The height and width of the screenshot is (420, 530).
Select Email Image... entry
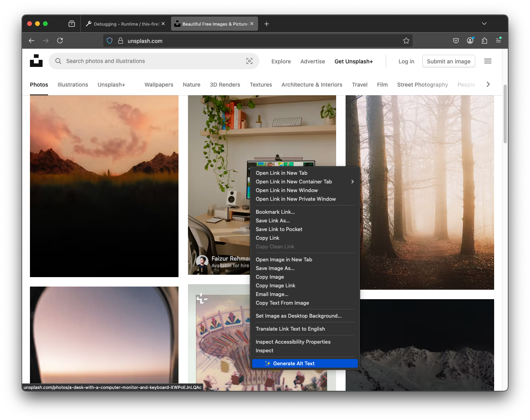tap(305, 294)
